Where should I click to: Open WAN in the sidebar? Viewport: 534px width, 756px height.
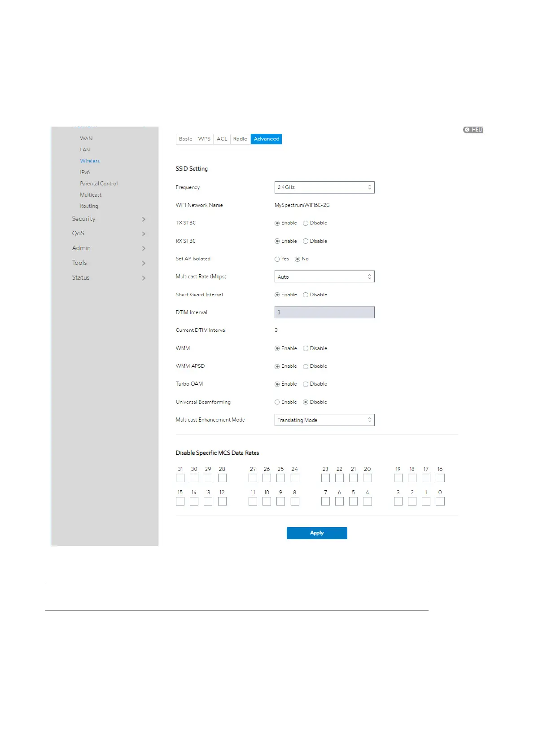pyautogui.click(x=86, y=138)
